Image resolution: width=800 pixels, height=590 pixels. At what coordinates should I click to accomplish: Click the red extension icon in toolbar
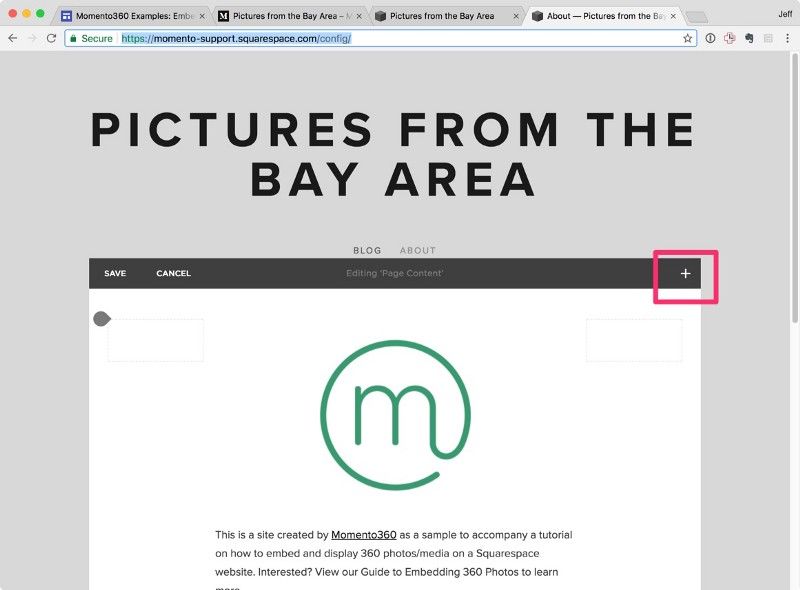(730, 38)
